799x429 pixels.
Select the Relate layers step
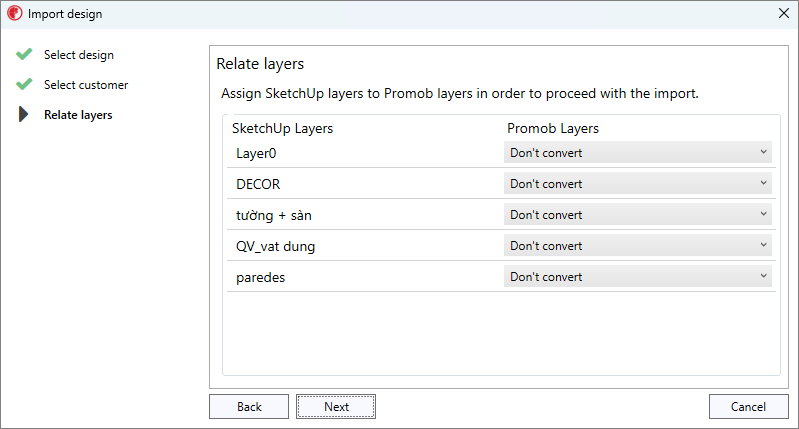point(78,115)
